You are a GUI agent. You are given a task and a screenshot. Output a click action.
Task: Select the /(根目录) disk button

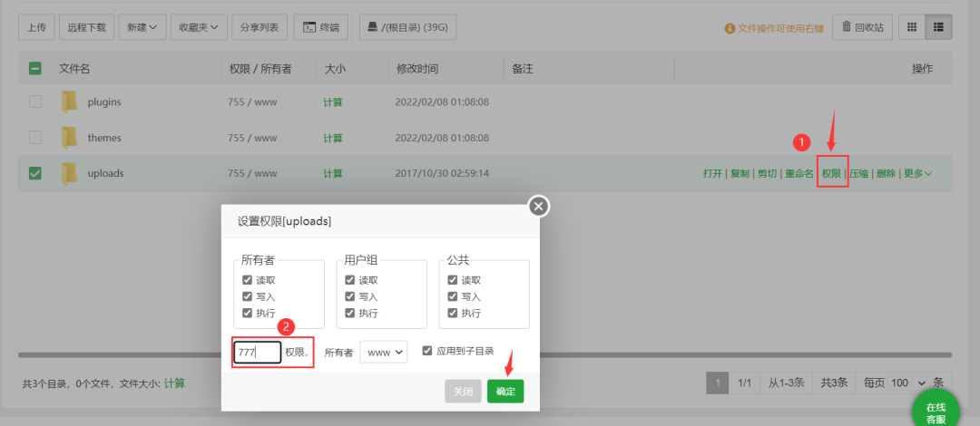[x=407, y=27]
